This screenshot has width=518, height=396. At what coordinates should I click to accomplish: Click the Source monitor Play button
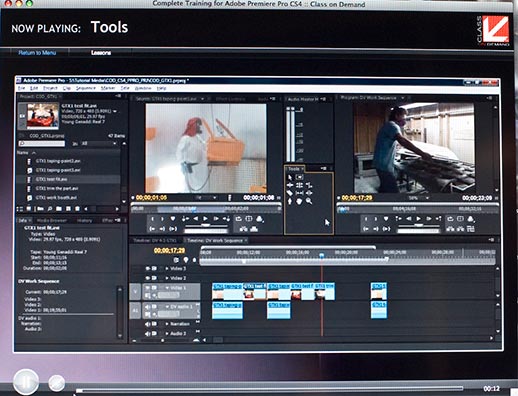click(x=206, y=219)
